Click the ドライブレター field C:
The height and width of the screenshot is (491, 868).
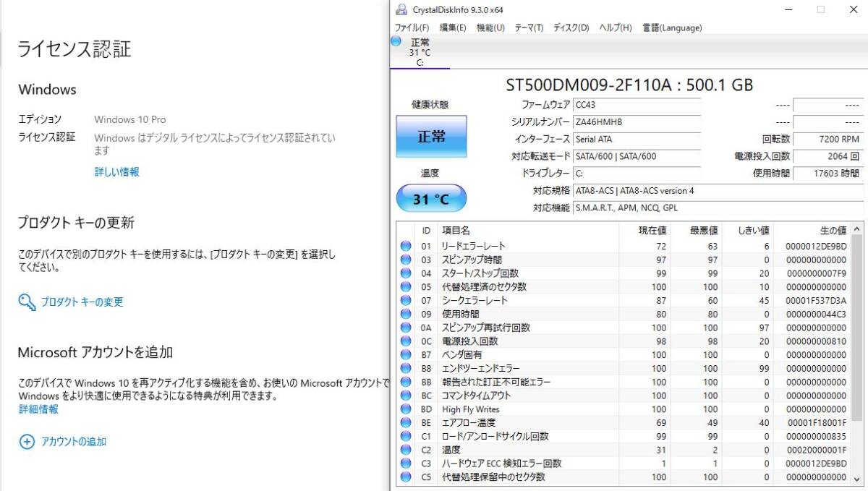pos(637,174)
